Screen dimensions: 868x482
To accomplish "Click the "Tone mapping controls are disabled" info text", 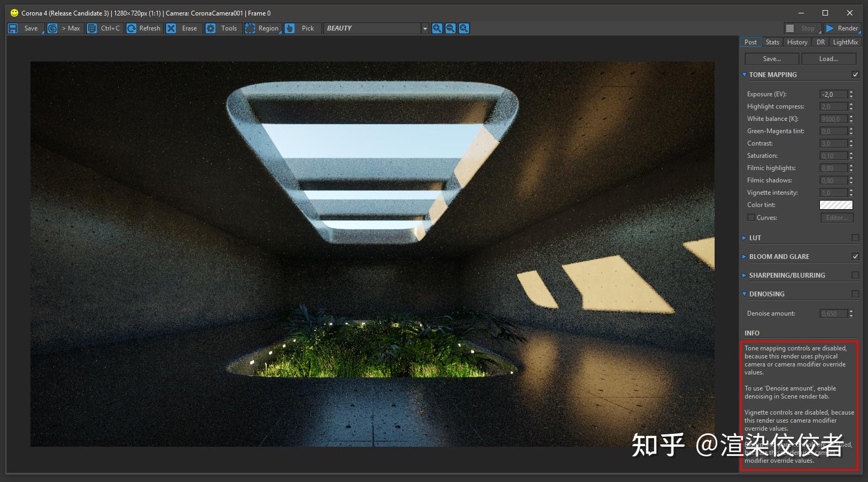I will [x=796, y=360].
